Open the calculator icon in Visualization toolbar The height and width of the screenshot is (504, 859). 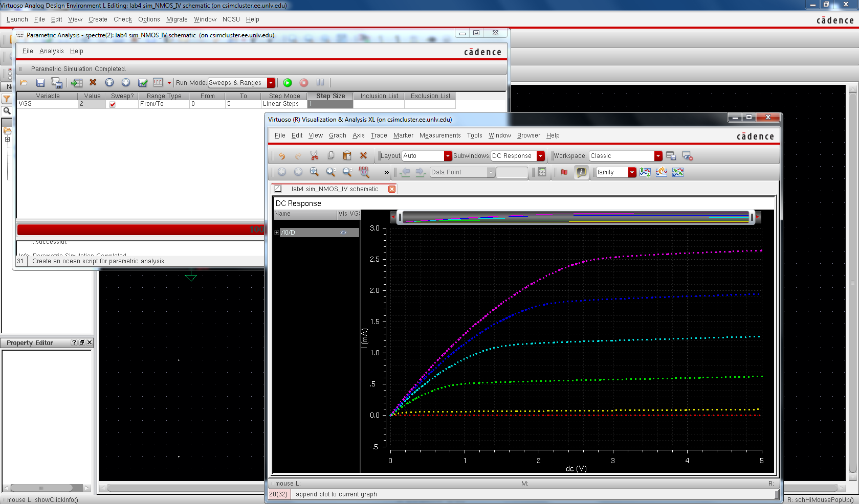tap(542, 172)
